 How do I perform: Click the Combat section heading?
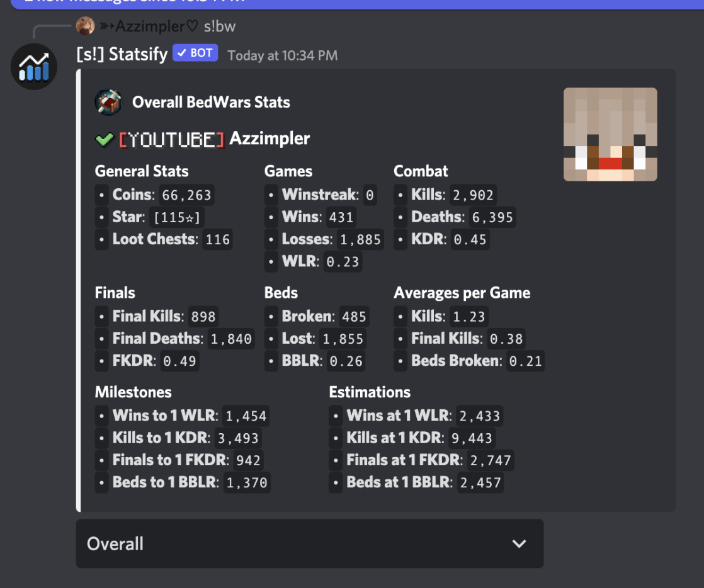coord(421,171)
